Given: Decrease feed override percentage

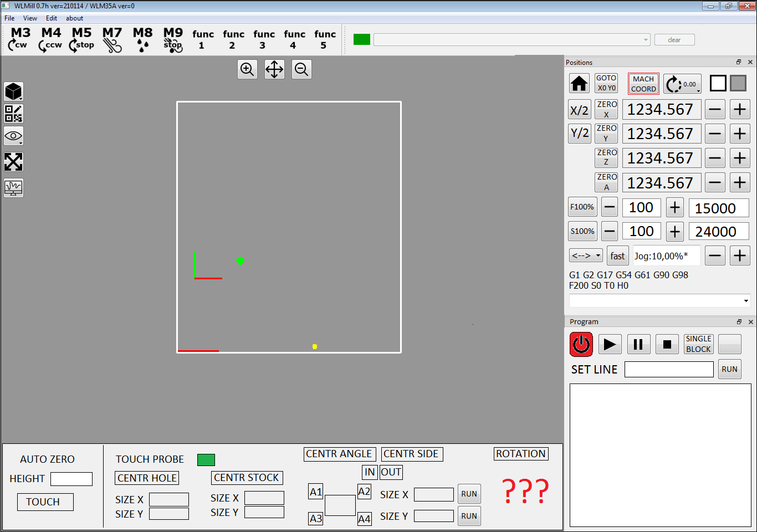Looking at the screenshot, I should pyautogui.click(x=610, y=207).
